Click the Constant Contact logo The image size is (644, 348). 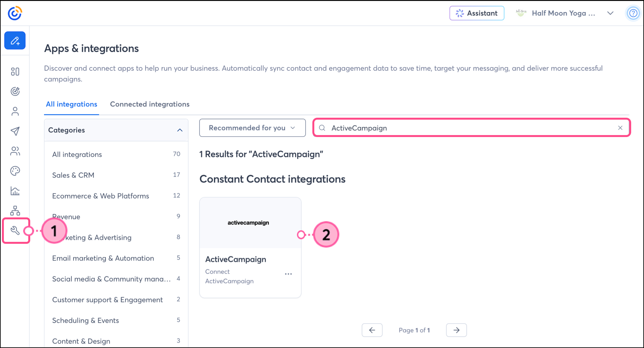click(x=15, y=13)
